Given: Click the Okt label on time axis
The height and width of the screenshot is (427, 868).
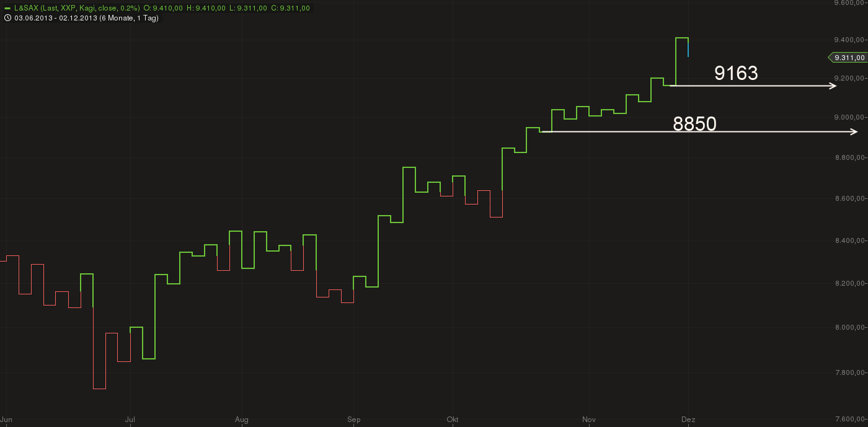Looking at the screenshot, I should click(x=453, y=420).
